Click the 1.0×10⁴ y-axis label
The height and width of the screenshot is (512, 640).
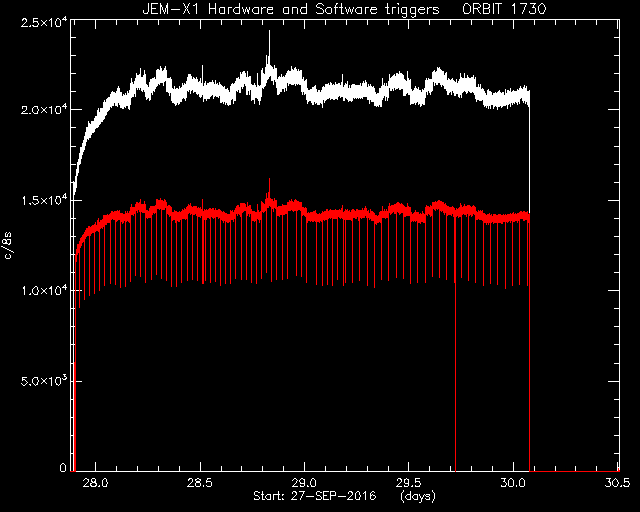(44, 290)
